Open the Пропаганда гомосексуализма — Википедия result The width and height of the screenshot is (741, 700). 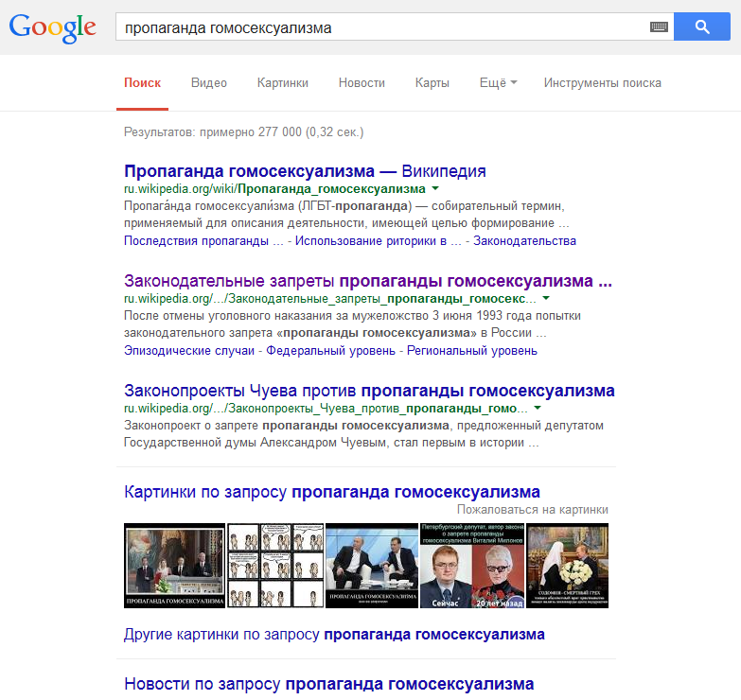click(x=305, y=171)
